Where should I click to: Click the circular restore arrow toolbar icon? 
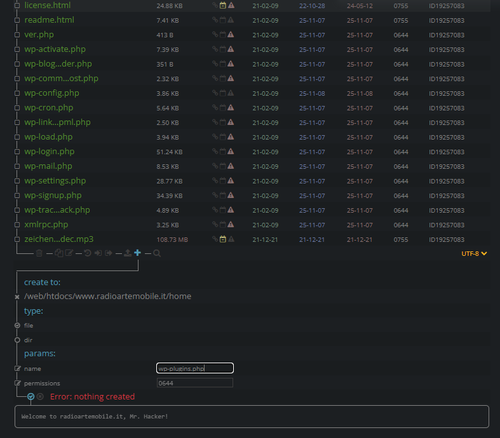pyautogui.click(x=88, y=253)
